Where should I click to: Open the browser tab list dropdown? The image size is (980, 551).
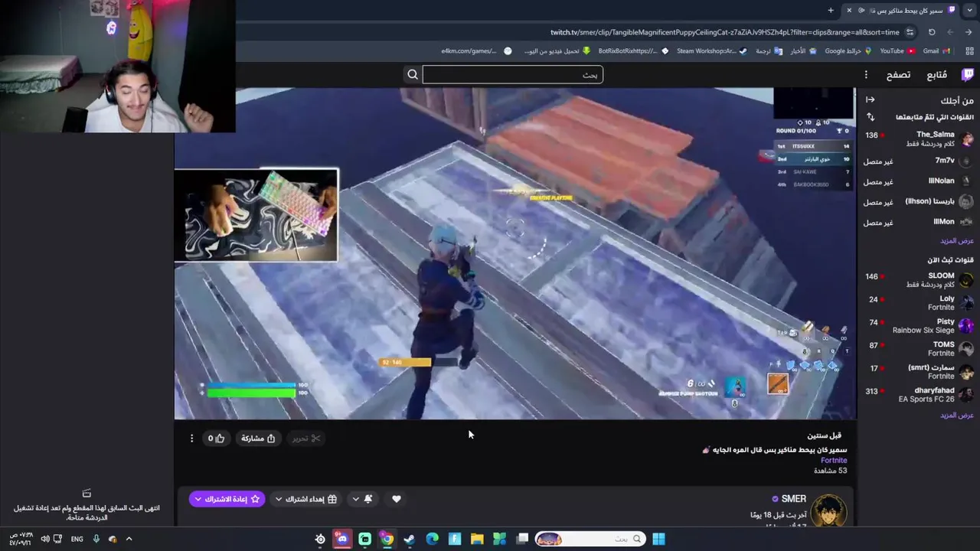[970, 10]
